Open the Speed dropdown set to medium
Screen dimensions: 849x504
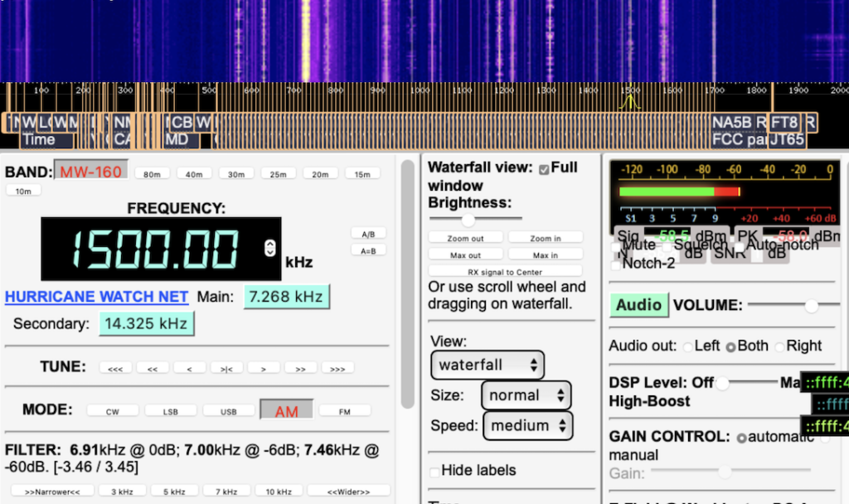tap(527, 425)
